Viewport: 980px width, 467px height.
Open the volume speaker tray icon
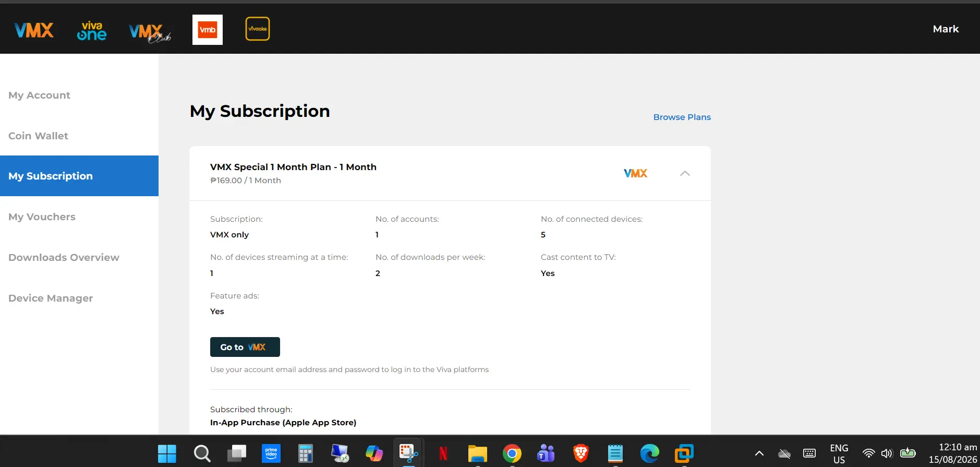(x=887, y=453)
